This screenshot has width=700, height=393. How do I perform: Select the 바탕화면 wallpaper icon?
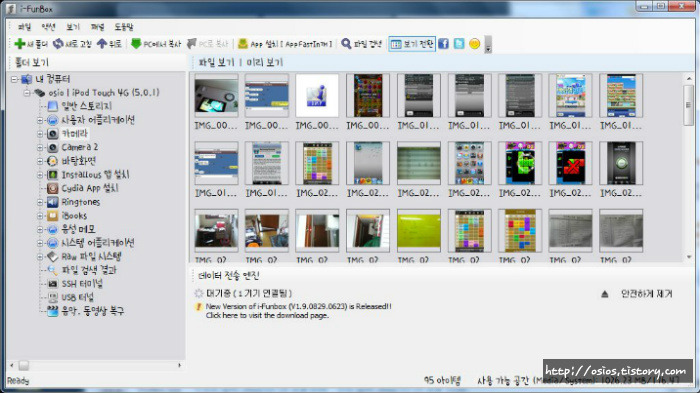[x=53, y=161]
